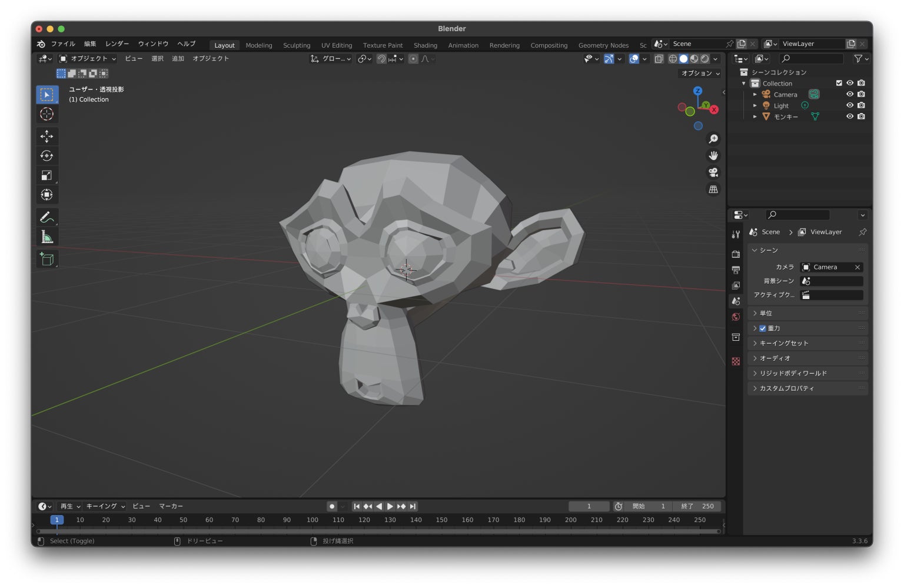Select the Rotate tool
The height and width of the screenshot is (588, 904).
click(46, 156)
